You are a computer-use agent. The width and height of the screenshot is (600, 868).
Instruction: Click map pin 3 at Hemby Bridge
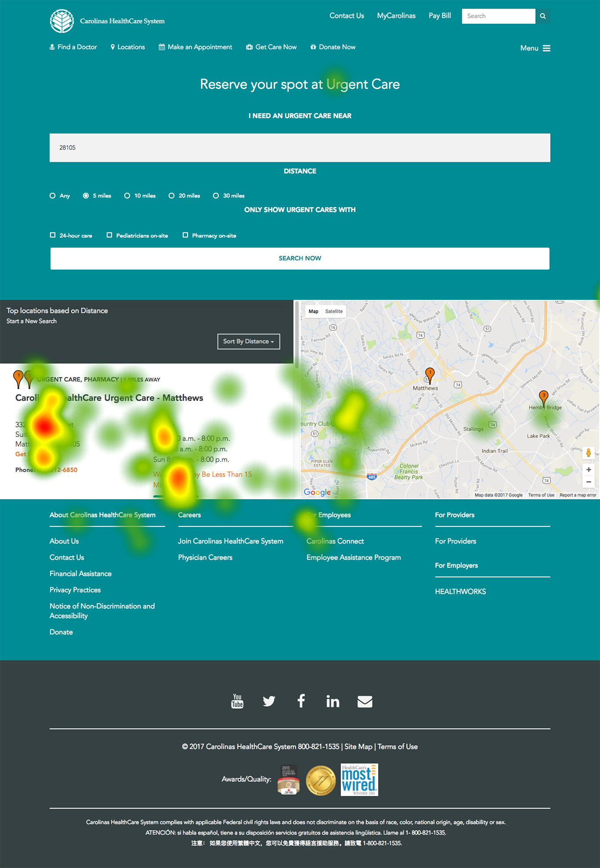coord(543,399)
